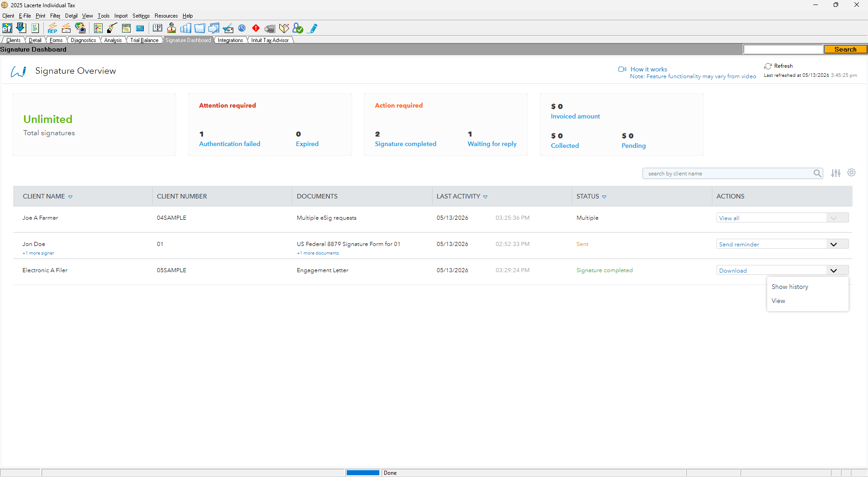
Task: Click the hand-with-pen toolbar icon
Action: [112, 28]
